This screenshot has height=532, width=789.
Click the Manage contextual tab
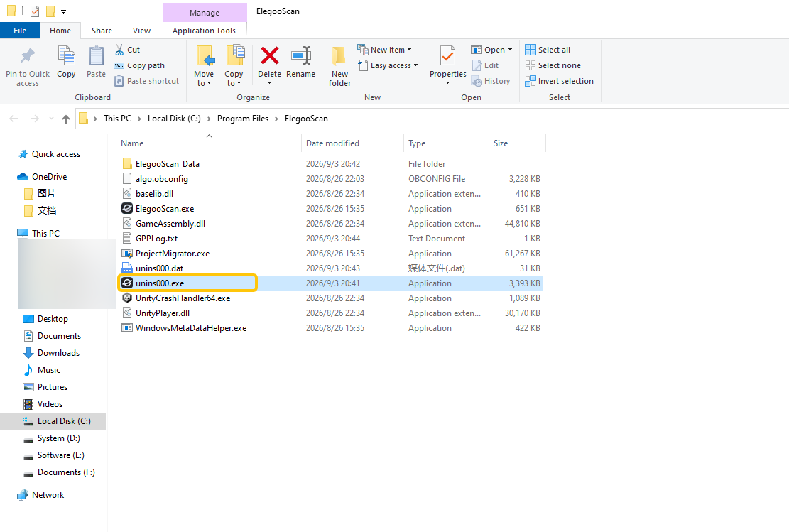(x=205, y=13)
